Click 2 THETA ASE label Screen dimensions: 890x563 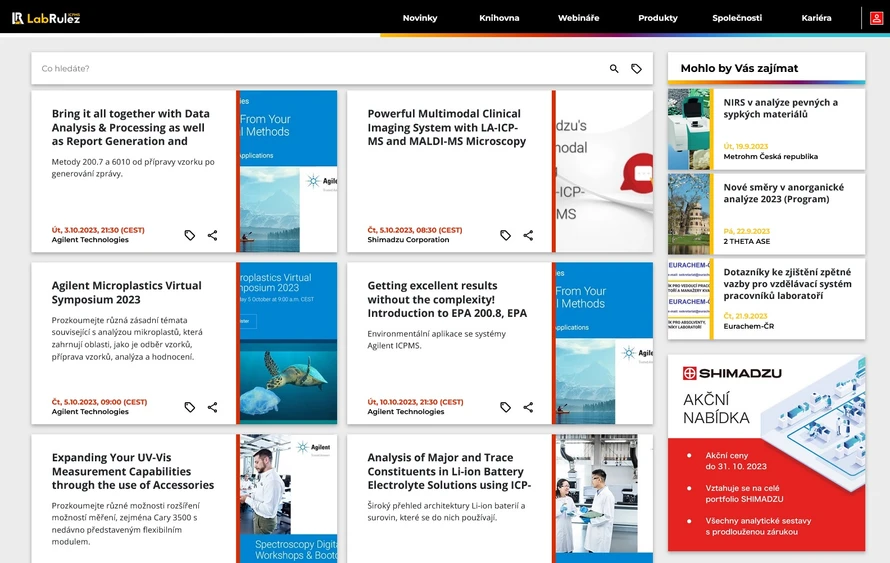[x=746, y=241]
